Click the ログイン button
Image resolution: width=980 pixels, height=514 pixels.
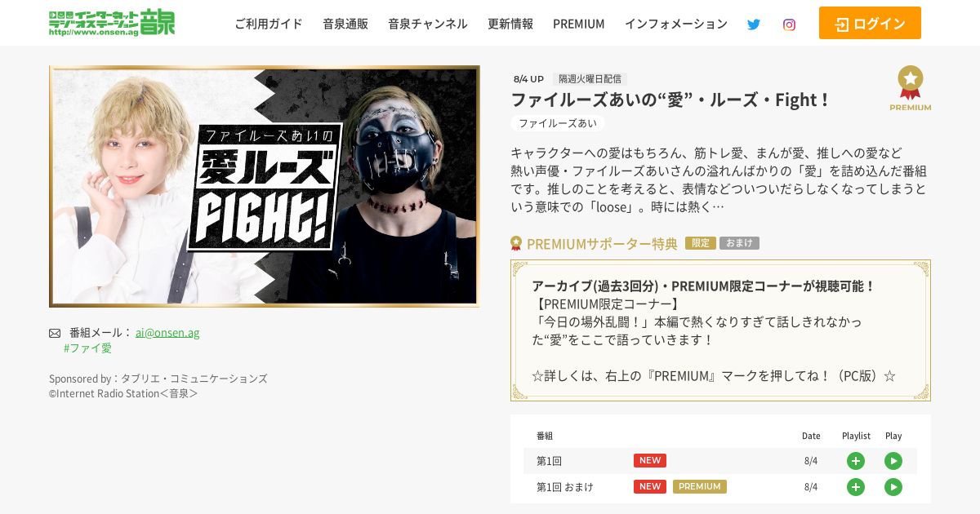pyautogui.click(x=870, y=23)
